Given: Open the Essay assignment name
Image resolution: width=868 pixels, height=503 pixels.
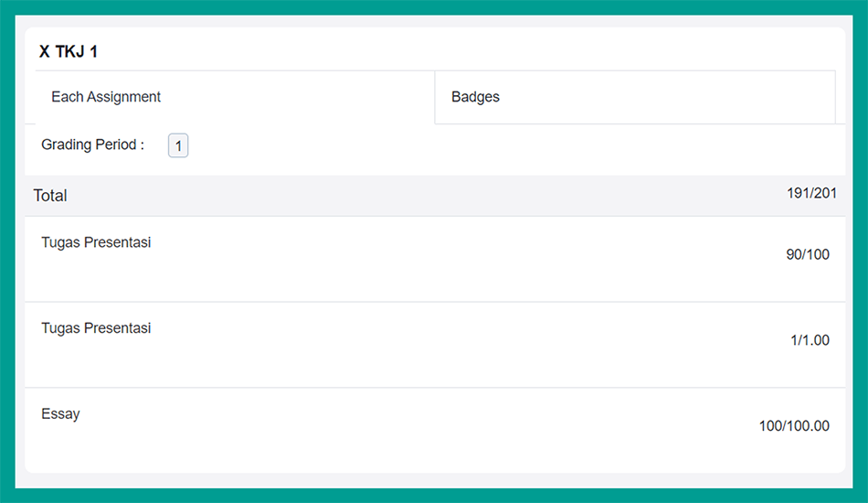Looking at the screenshot, I should [60, 413].
